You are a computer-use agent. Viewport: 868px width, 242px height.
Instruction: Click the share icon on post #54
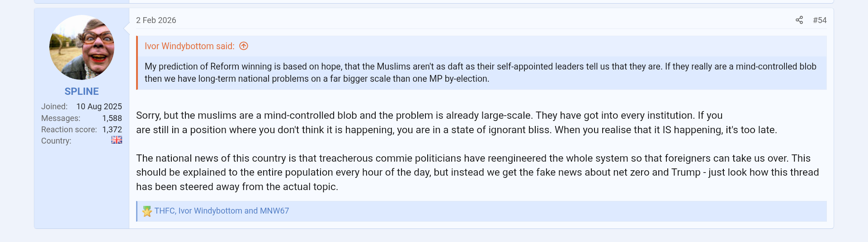[799, 20]
